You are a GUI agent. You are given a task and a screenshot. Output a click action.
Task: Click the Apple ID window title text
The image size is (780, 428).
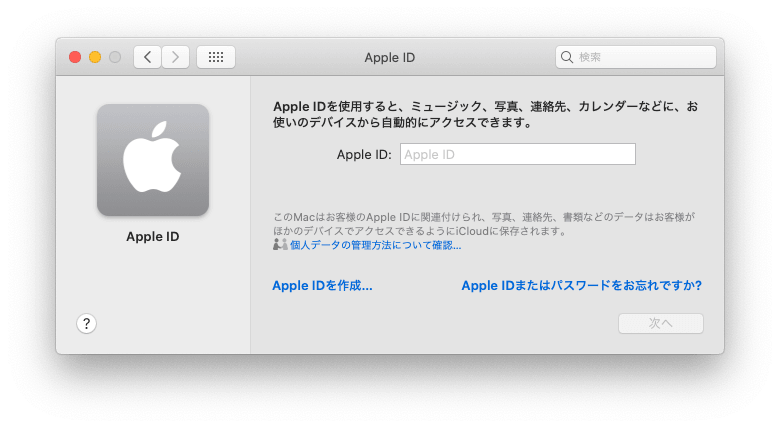(x=390, y=58)
